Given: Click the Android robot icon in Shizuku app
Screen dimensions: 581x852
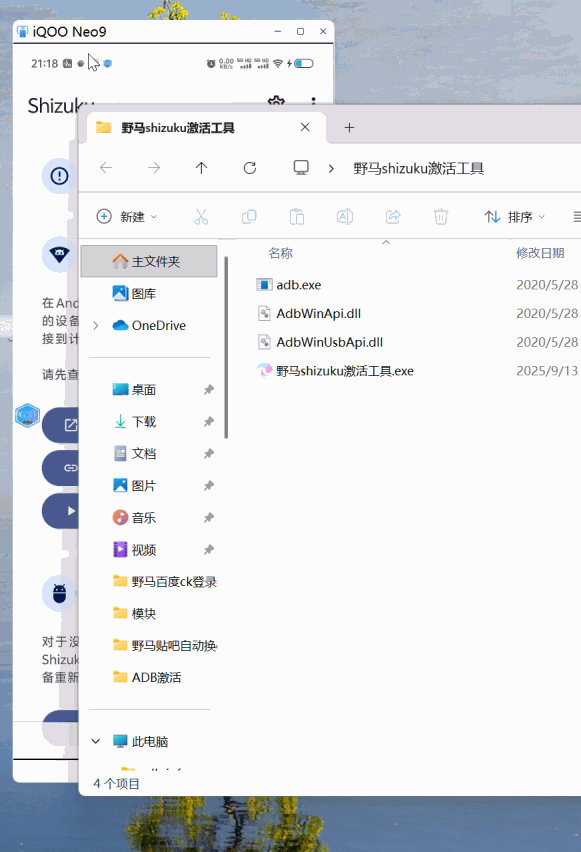Looking at the screenshot, I should pos(59,593).
